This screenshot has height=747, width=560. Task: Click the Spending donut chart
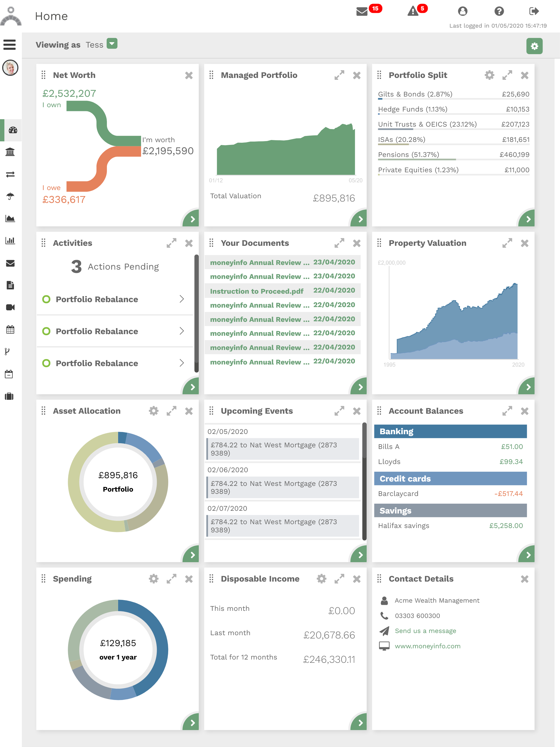118,649
